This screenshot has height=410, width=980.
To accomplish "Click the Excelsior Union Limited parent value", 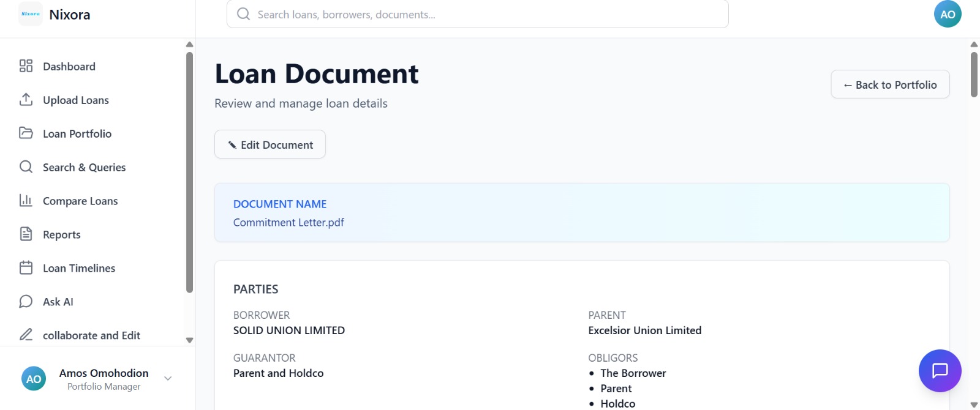I will pyautogui.click(x=644, y=330).
